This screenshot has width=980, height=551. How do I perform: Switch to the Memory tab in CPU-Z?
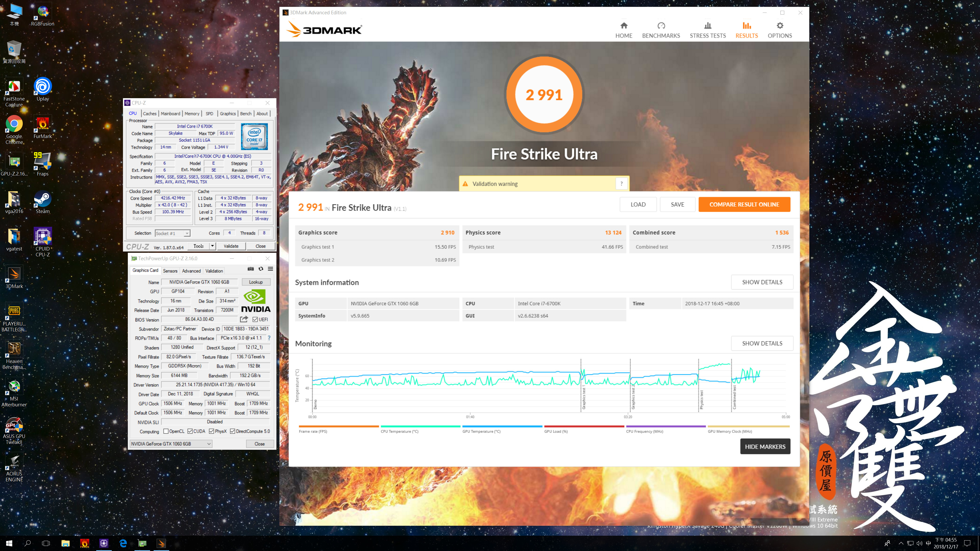(x=192, y=114)
